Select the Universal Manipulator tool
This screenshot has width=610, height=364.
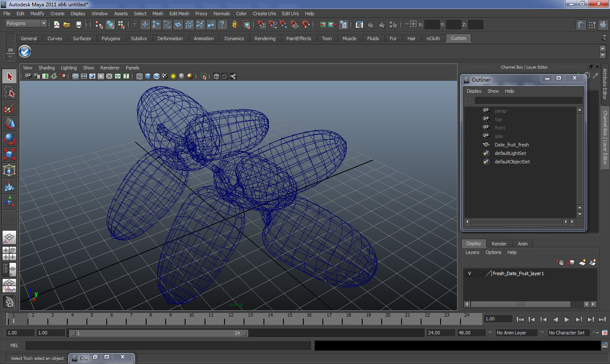[9, 170]
